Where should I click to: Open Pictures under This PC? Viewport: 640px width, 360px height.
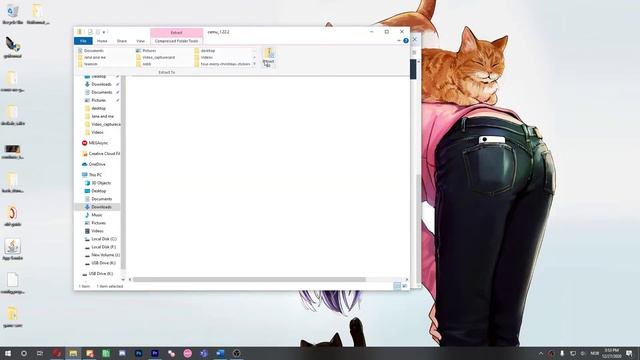pyautogui.click(x=98, y=223)
